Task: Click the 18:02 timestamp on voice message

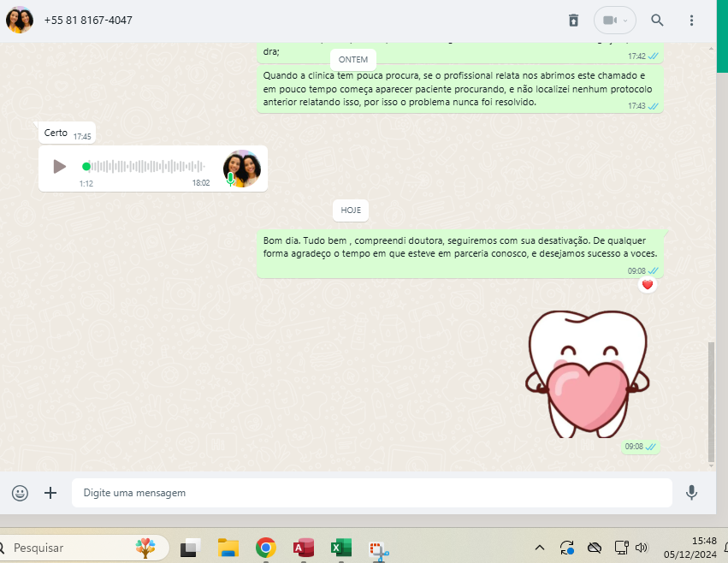Action: pos(201,183)
